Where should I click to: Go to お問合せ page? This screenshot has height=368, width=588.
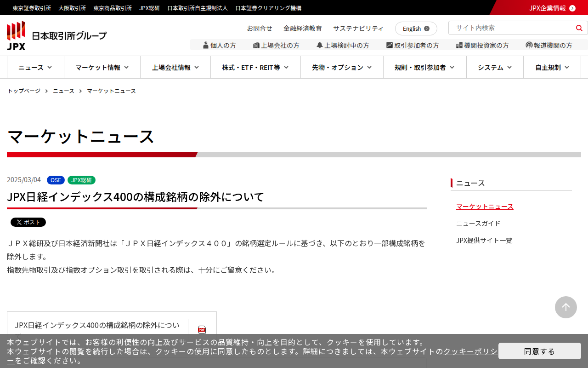(260, 28)
